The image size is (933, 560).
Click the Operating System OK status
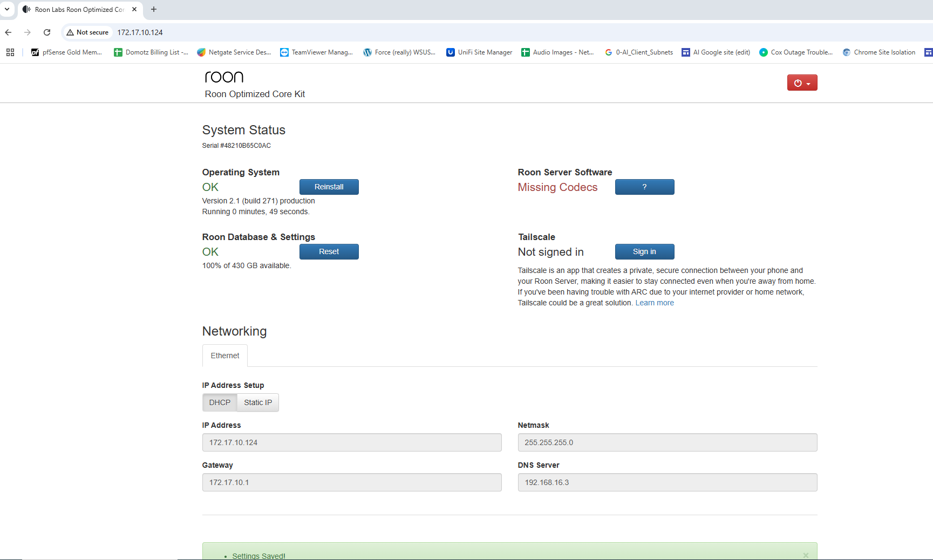[x=210, y=187]
